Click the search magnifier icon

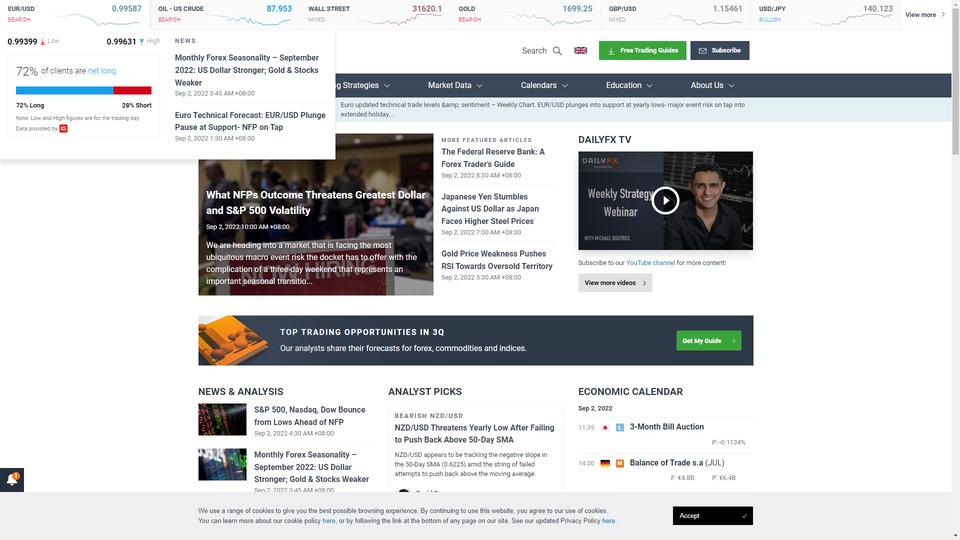pyautogui.click(x=557, y=51)
